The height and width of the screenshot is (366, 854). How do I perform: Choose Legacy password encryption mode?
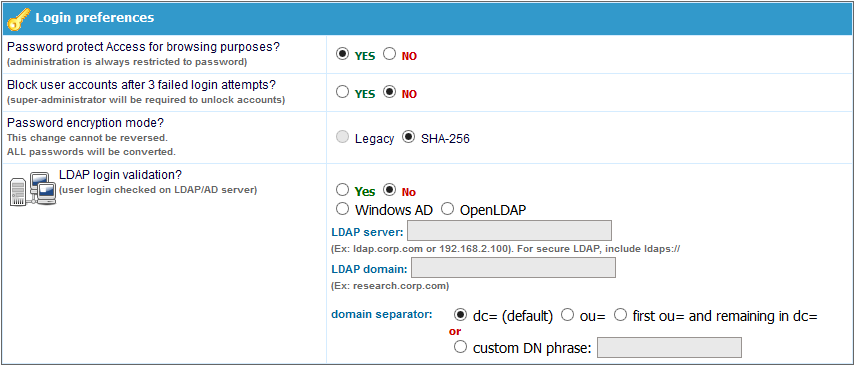[342, 138]
